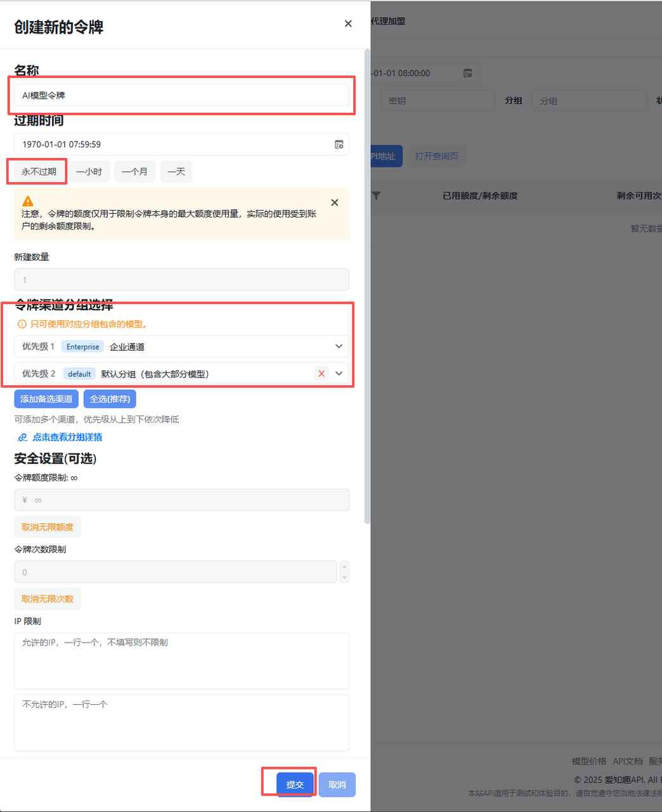Submit the new token with 提交
Image resolution: width=662 pixels, height=812 pixels.
tap(295, 785)
